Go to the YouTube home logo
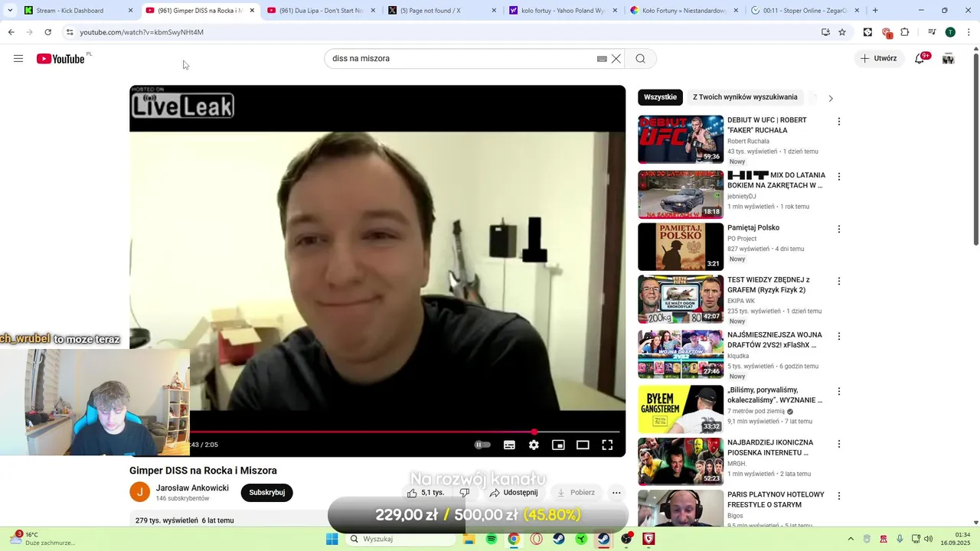This screenshot has width=980, height=551. (x=60, y=59)
